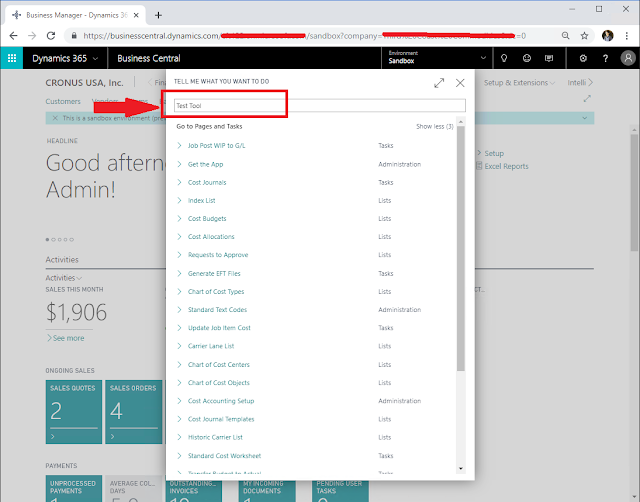Open the Dynamics 365 app launcher waffle
Image resolution: width=640 pixels, height=502 pixels.
coord(12,58)
